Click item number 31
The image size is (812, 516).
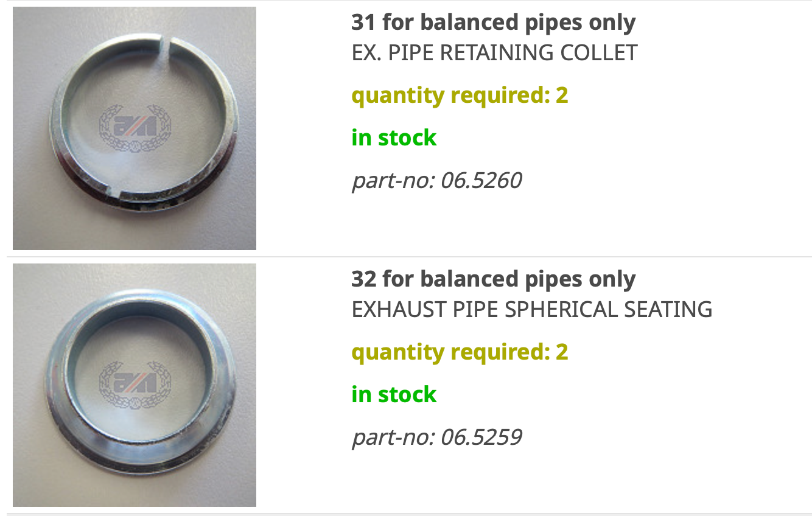(363, 23)
